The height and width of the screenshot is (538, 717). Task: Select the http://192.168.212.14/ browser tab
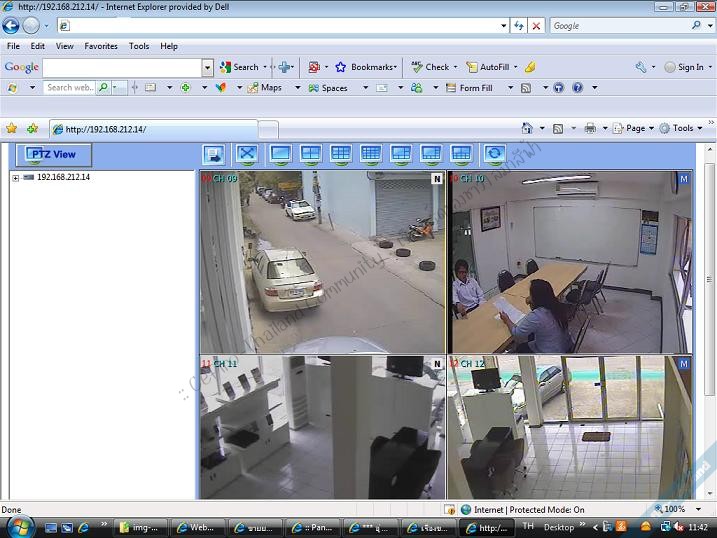pyautogui.click(x=150, y=129)
